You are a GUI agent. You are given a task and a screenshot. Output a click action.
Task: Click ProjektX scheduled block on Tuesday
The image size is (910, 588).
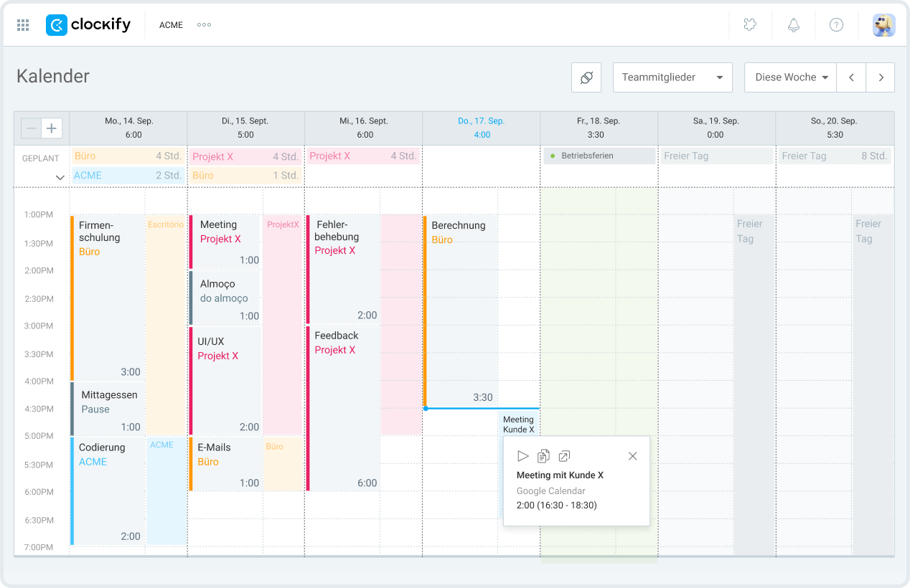(x=283, y=324)
